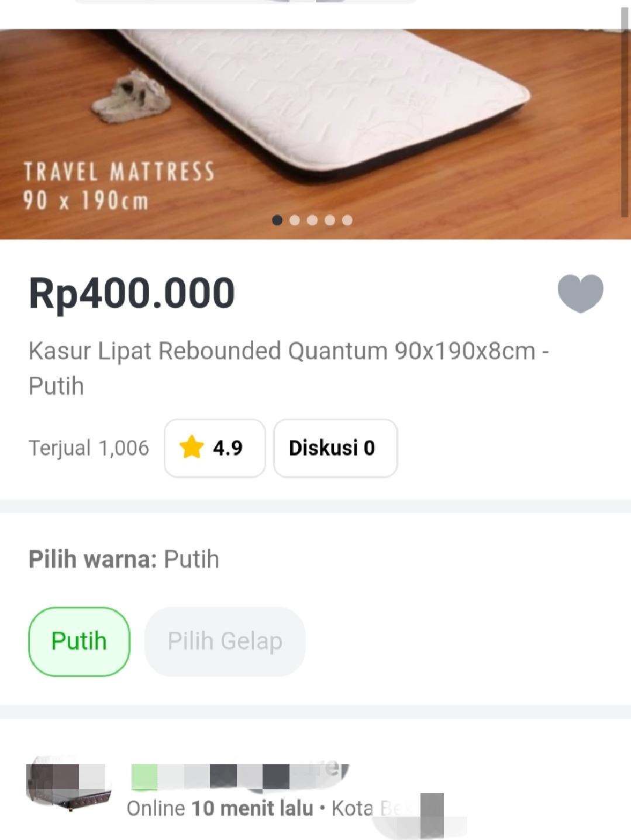This screenshot has height=840, width=631.
Task: Select the Putih color option
Action: (79, 641)
